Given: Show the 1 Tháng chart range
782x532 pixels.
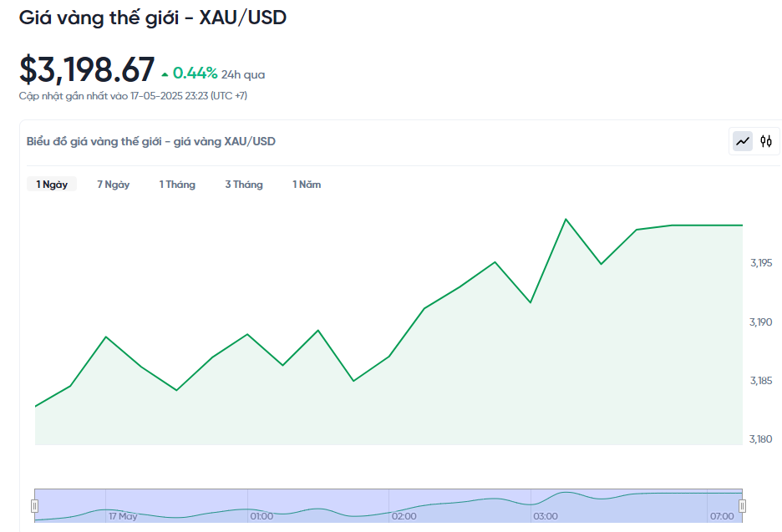Looking at the screenshot, I should (x=177, y=185).
